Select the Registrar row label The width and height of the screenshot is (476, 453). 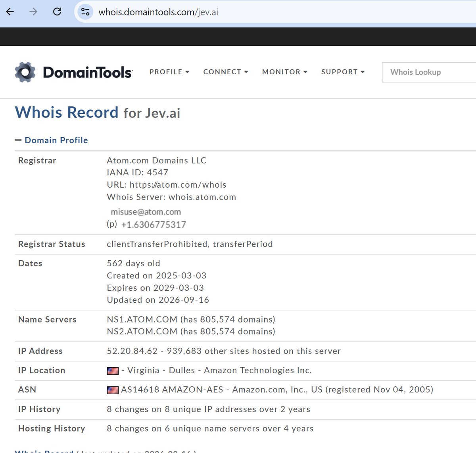pyautogui.click(x=37, y=161)
